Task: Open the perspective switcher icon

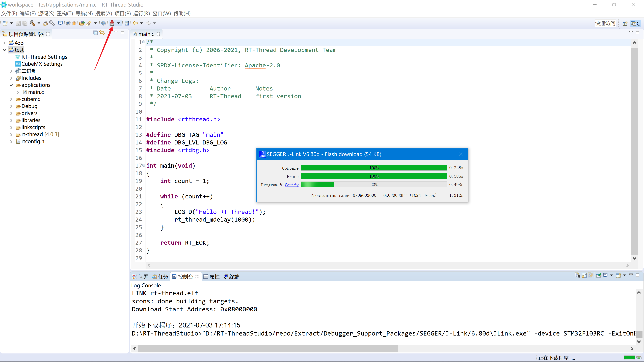Action: click(625, 23)
